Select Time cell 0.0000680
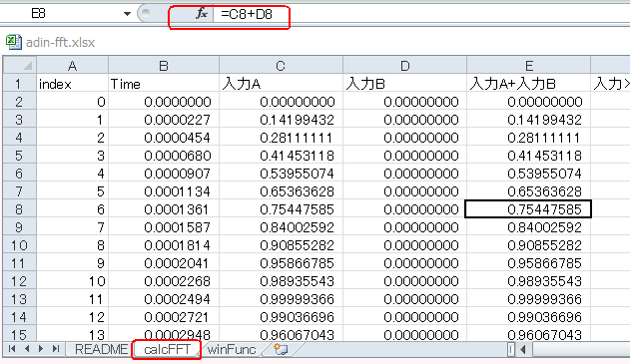630x364 pixels. [x=164, y=156]
